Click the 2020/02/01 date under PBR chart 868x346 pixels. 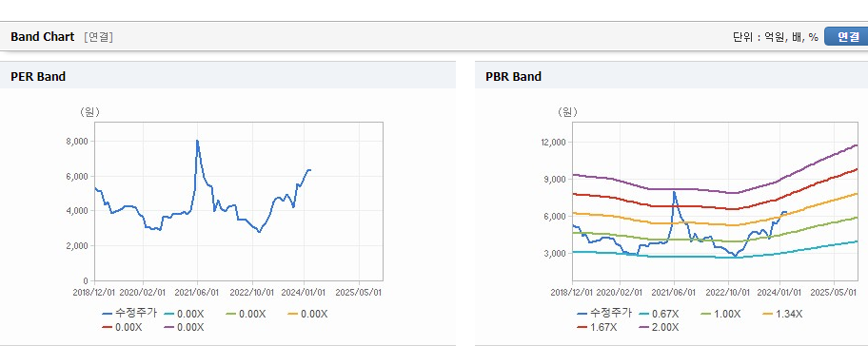coord(620,292)
